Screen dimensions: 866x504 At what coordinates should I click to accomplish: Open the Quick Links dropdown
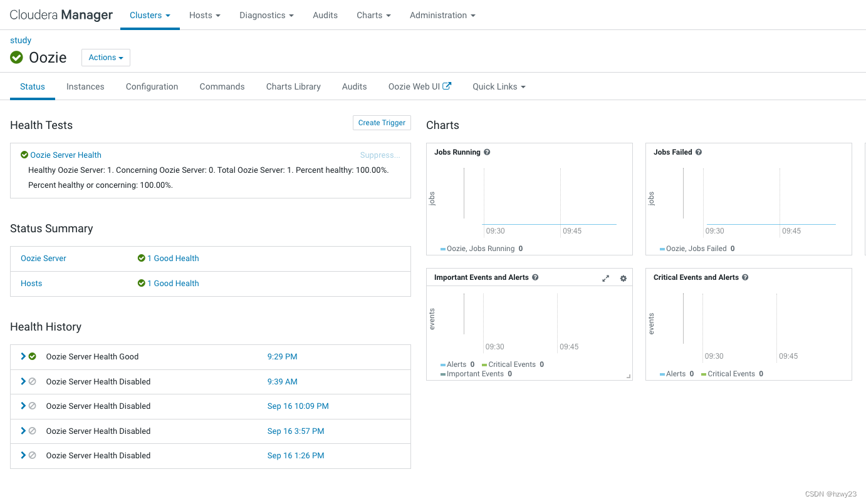(x=499, y=86)
